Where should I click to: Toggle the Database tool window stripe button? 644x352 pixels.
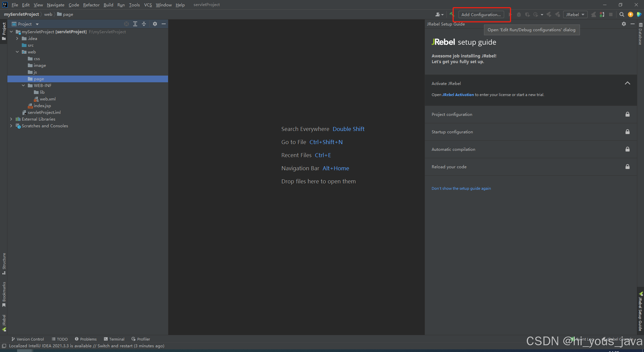[640, 34]
